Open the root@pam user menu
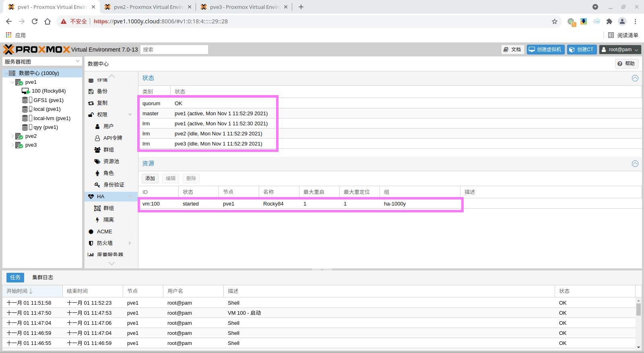 pos(620,50)
